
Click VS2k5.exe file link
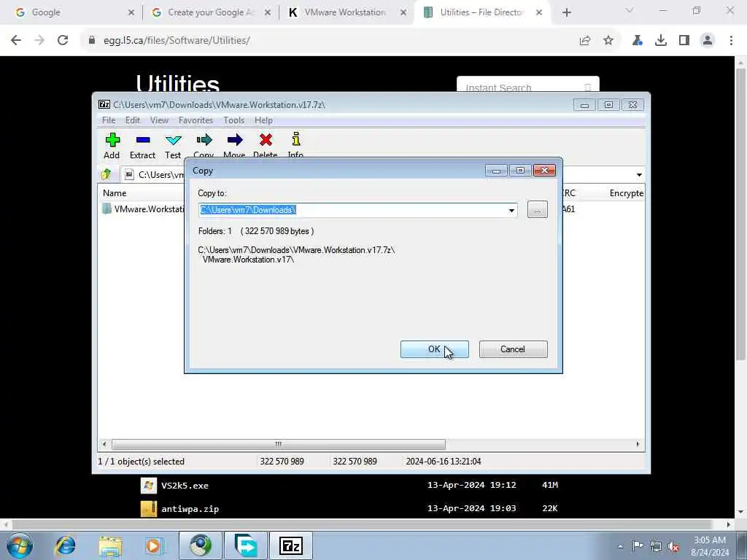pyautogui.click(x=185, y=486)
